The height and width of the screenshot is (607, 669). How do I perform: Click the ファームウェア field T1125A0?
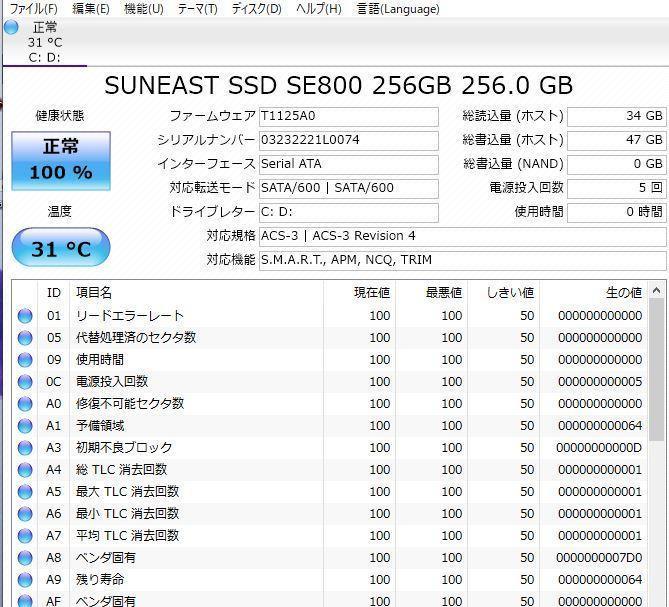tap(349, 116)
